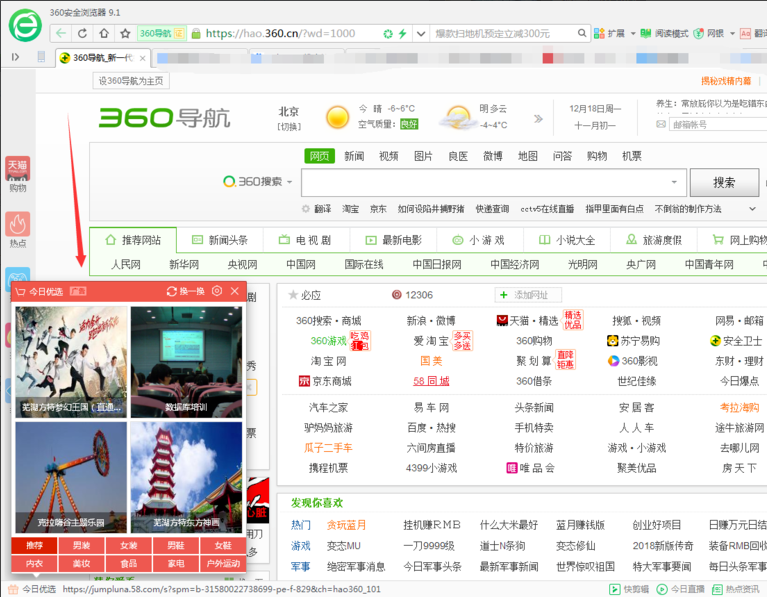Viewport: 767px width, 597px height.
Task: Click the settings gear on 今日优选 popup
Action: point(217,291)
